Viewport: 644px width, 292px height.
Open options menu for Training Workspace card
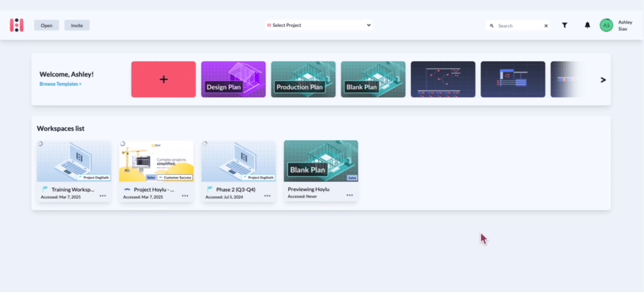pos(102,196)
